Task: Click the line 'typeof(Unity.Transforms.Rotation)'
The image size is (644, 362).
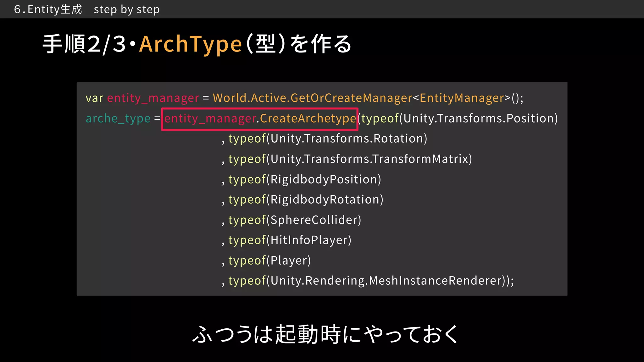Action: (x=328, y=139)
